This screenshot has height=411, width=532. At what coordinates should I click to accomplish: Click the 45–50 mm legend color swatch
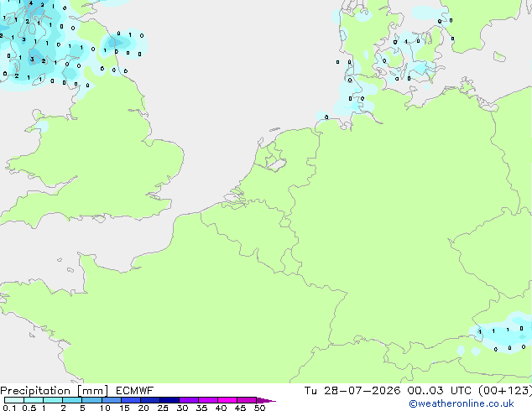coord(247,400)
